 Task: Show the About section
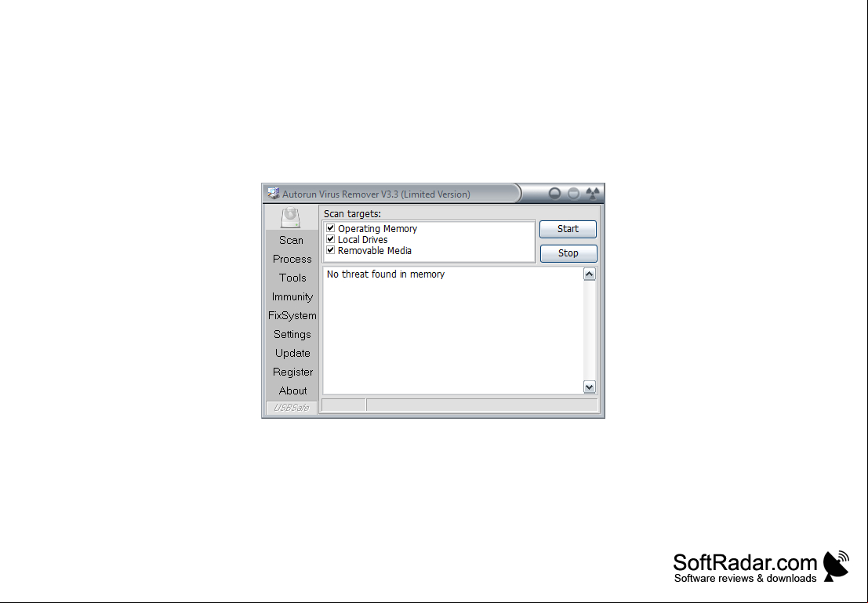292,391
